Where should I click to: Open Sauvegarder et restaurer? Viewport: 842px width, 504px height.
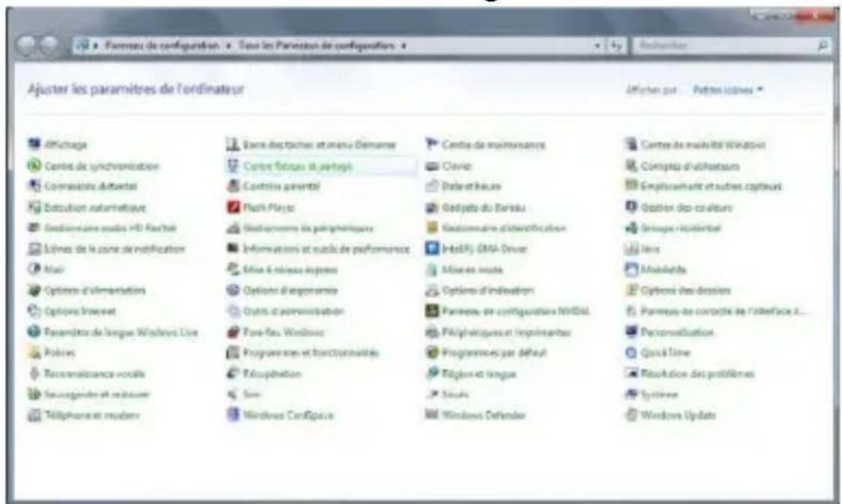click(x=97, y=395)
